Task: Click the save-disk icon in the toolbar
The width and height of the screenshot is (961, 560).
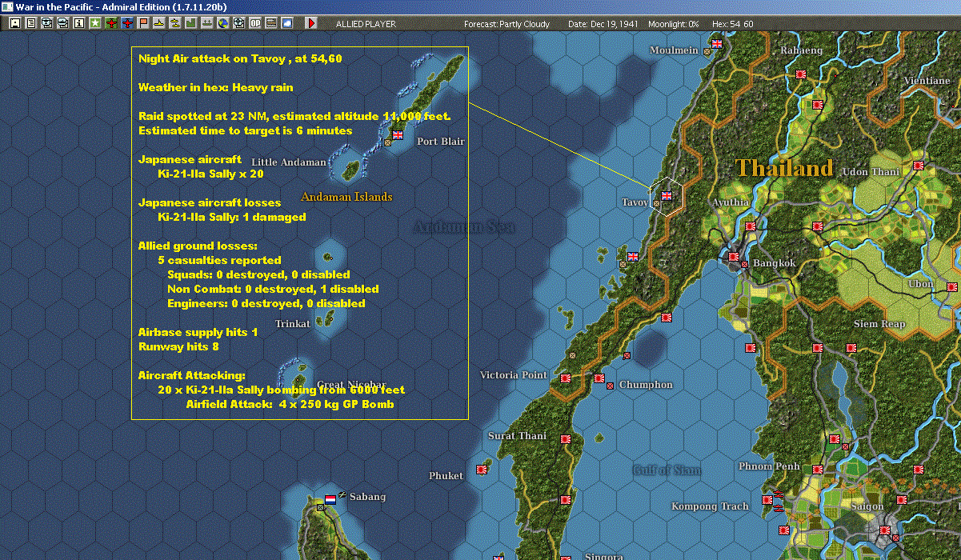Action: click(x=15, y=23)
